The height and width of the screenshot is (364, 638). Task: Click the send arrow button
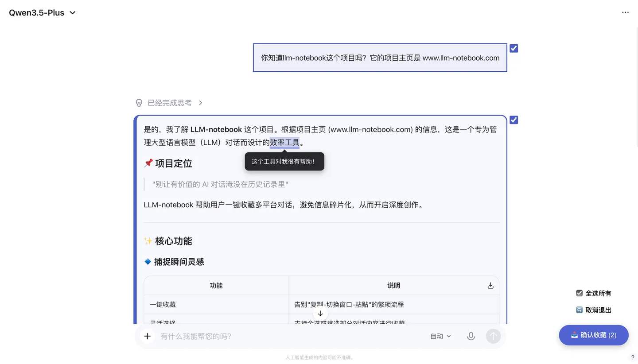pyautogui.click(x=493, y=336)
